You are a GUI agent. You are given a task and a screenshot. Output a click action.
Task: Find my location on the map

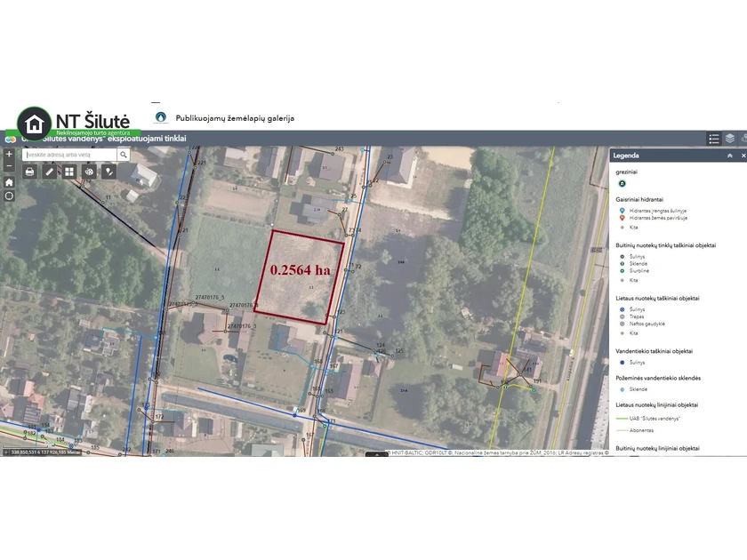[9, 196]
